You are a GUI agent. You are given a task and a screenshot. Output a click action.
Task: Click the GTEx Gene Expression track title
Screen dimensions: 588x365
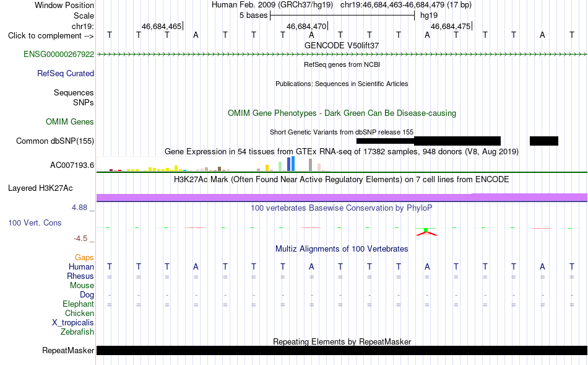pos(342,152)
